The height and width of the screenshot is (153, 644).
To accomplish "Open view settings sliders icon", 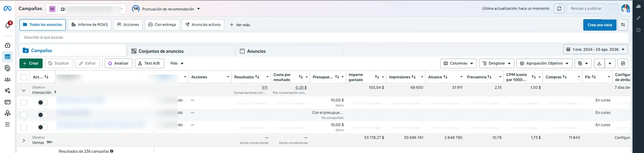I will coord(623,25).
